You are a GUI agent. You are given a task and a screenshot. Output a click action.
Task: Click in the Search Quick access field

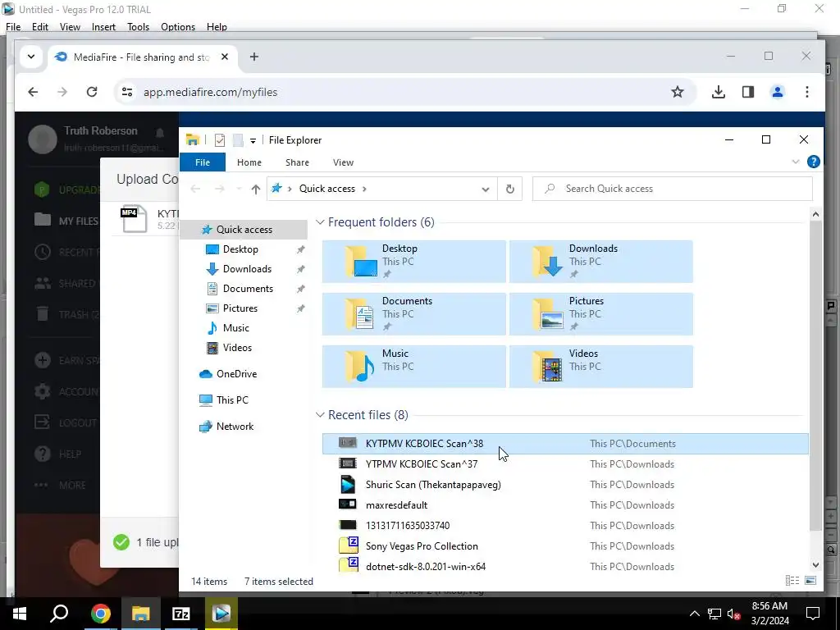coord(673,189)
